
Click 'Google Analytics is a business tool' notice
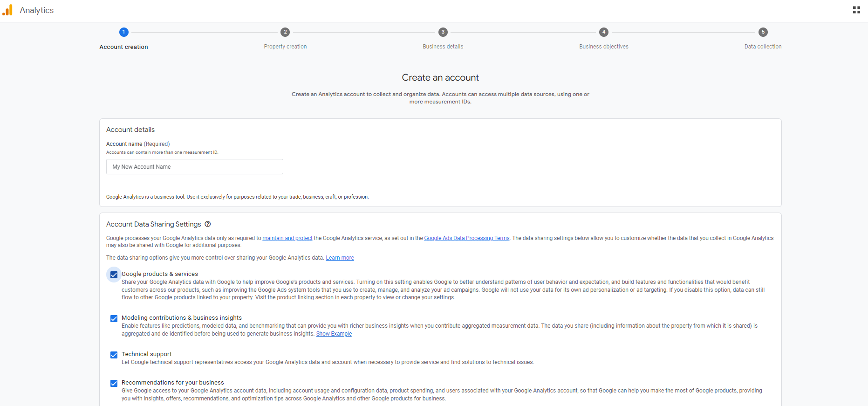point(238,197)
